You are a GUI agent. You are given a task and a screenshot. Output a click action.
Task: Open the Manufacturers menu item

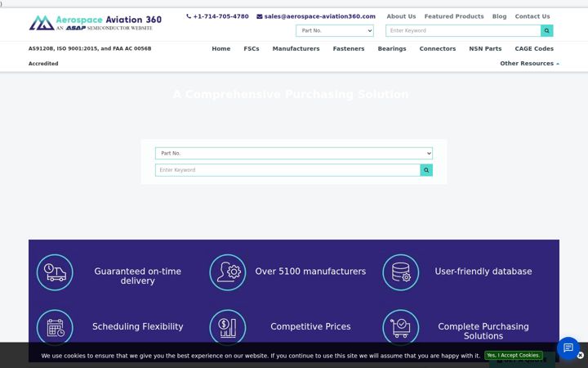pos(296,48)
